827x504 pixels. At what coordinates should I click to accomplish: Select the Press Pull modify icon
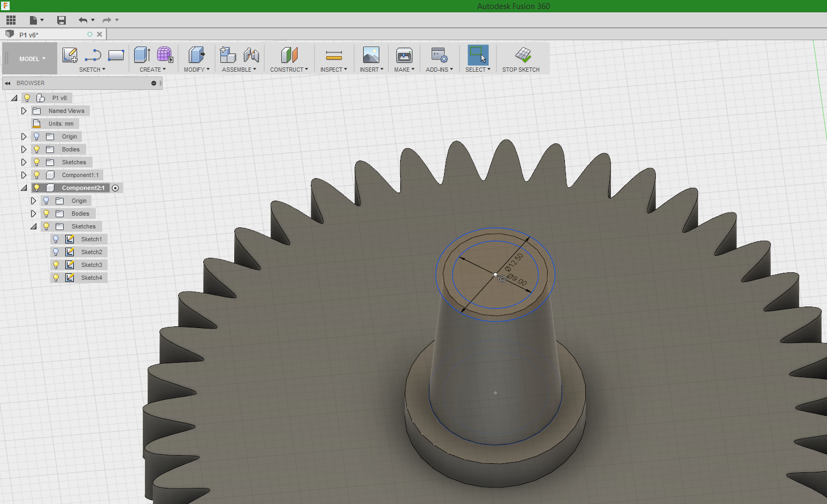click(196, 55)
